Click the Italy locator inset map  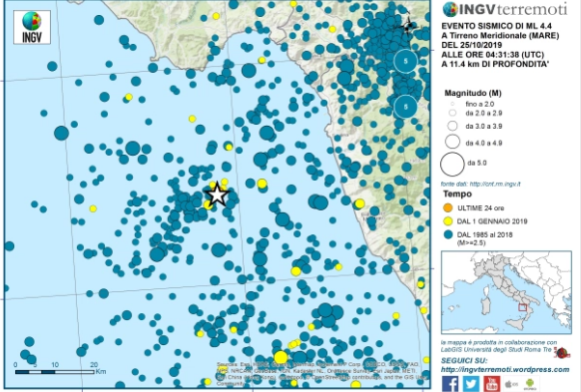[506, 292]
